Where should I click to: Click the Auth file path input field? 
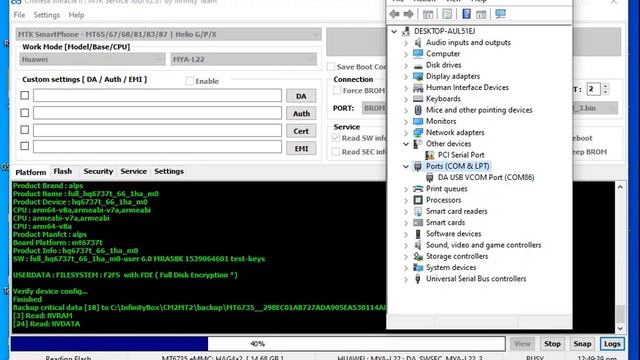coord(157,113)
